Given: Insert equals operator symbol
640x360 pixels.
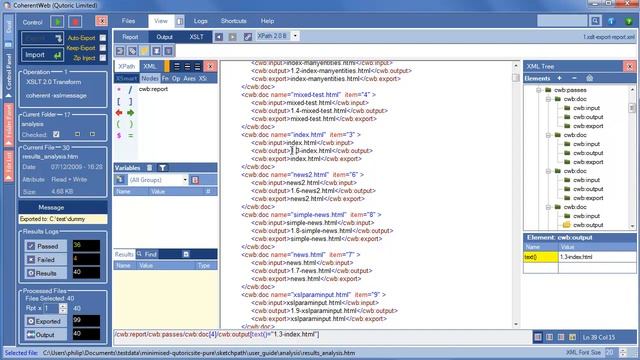Looking at the screenshot, I should (131, 135).
